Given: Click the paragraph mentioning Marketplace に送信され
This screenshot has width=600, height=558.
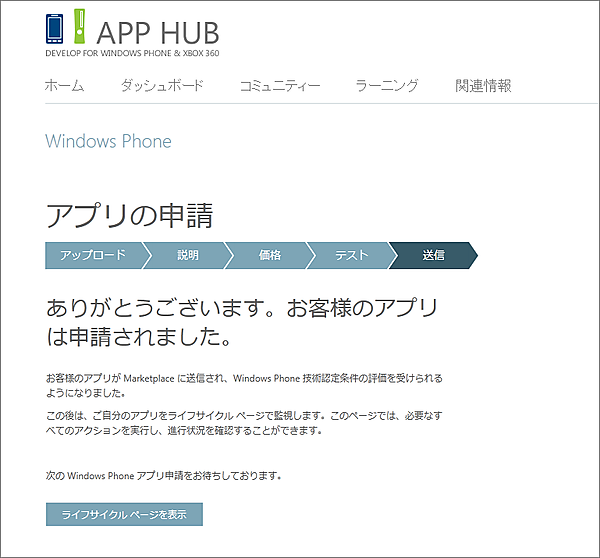Looking at the screenshot, I should 244,385.
